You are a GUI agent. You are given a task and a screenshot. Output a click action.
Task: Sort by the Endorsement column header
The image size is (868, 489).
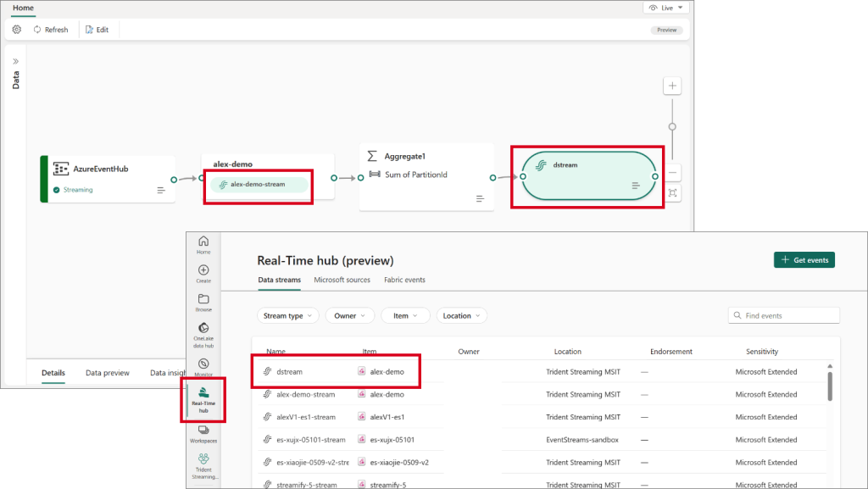point(671,352)
